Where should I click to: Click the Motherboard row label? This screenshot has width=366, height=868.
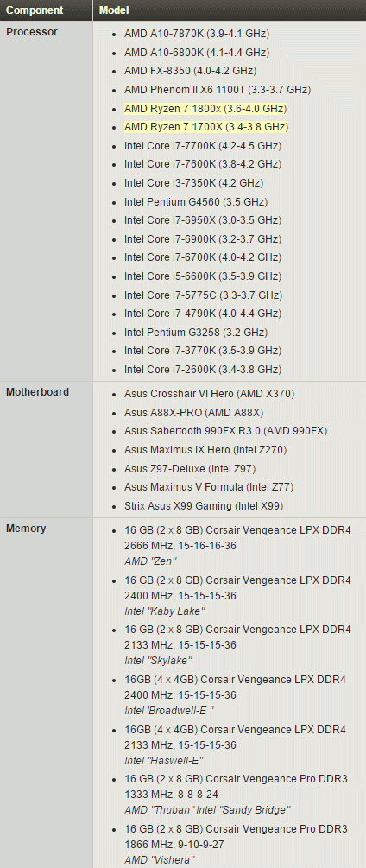click(38, 392)
